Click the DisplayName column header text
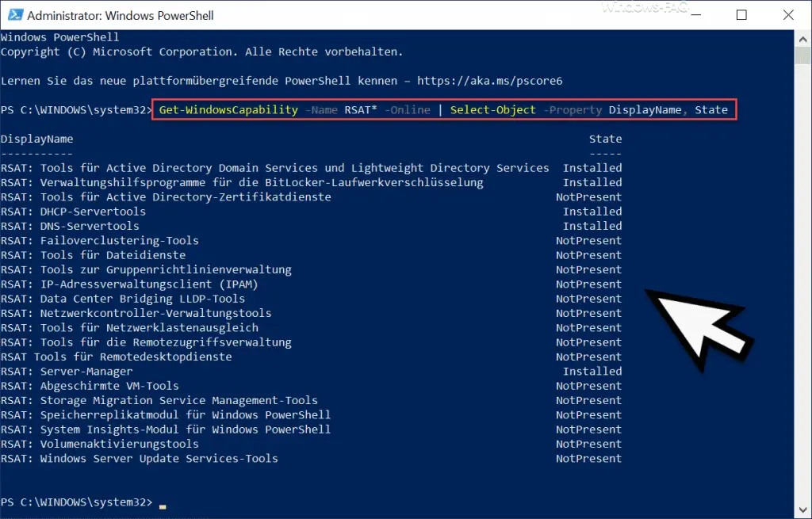The height and width of the screenshot is (519, 812). [36, 138]
